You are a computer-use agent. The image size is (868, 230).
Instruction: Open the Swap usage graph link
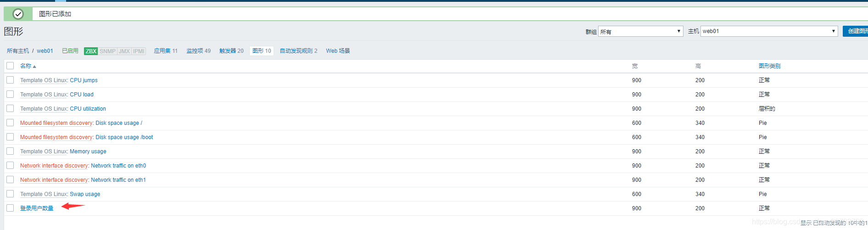pyautogui.click(x=85, y=194)
